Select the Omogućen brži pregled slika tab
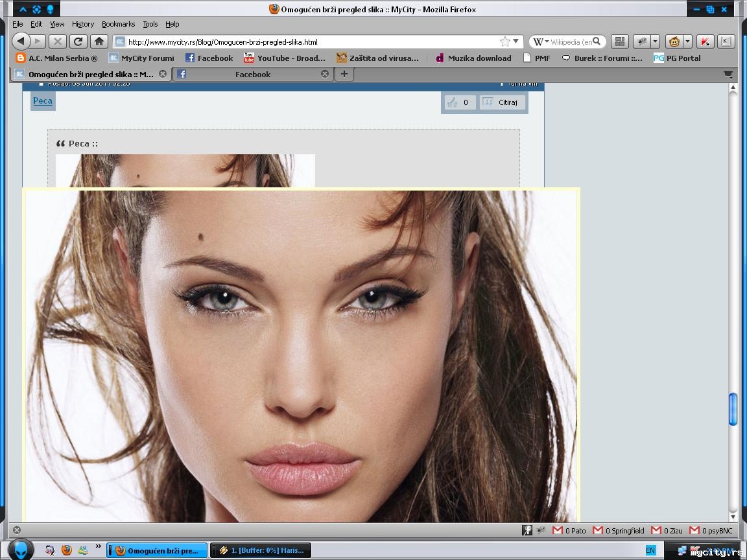 (x=91, y=74)
